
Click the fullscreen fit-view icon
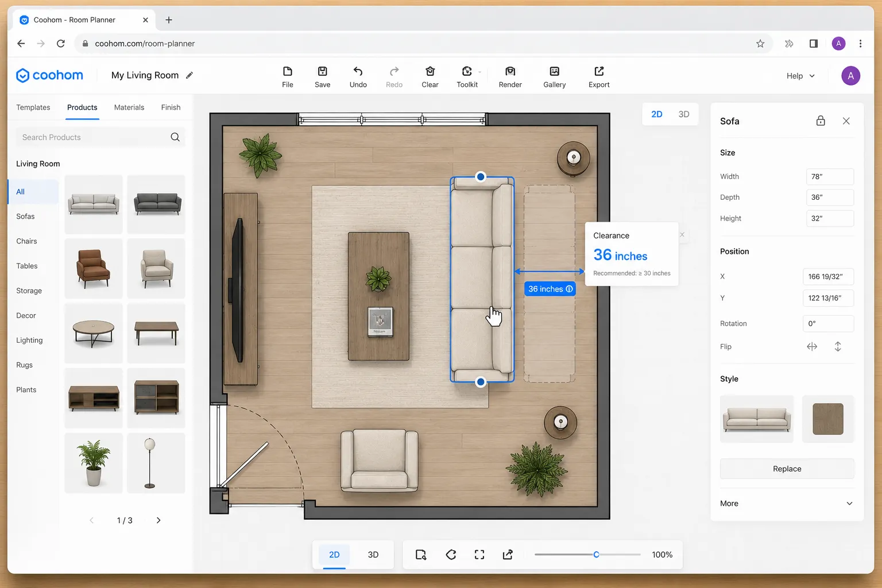coord(479,555)
